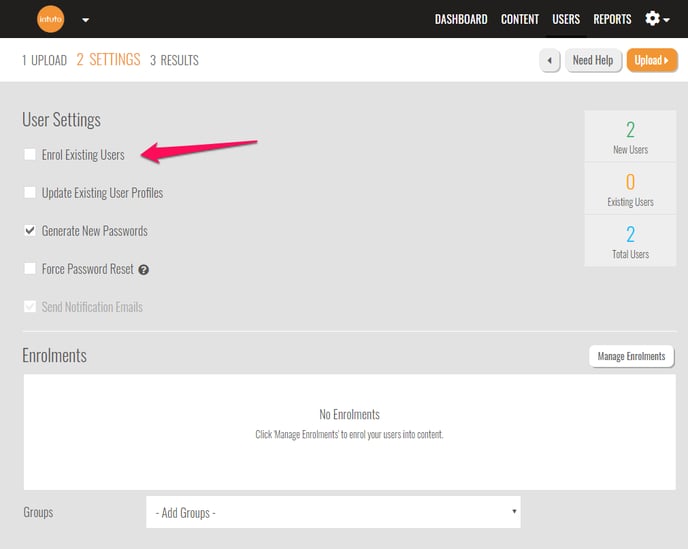Viewport: 688px width, 549px height.
Task: Check the Force Password Reset box
Action: (x=30, y=268)
